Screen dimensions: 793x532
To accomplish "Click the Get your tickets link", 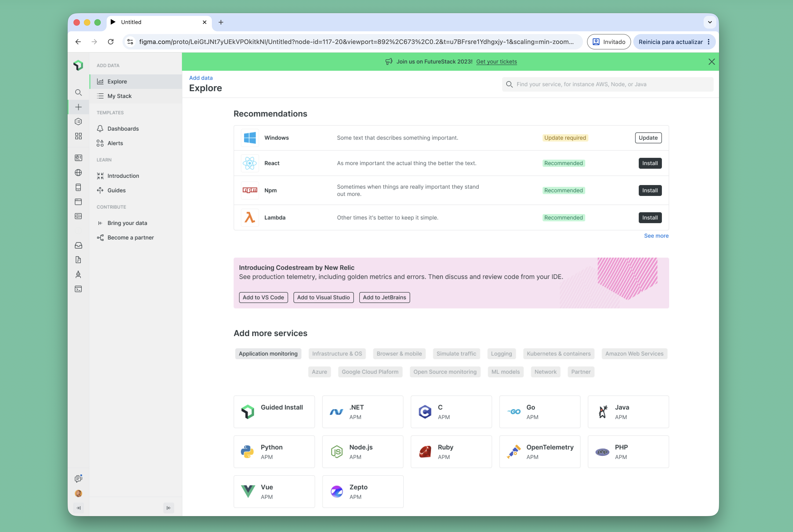I will click(497, 61).
